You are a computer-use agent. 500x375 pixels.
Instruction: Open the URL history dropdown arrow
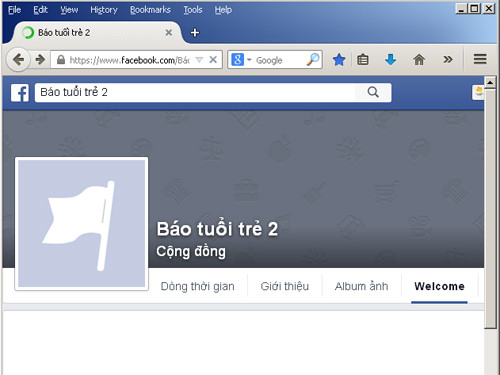pyautogui.click(x=199, y=60)
